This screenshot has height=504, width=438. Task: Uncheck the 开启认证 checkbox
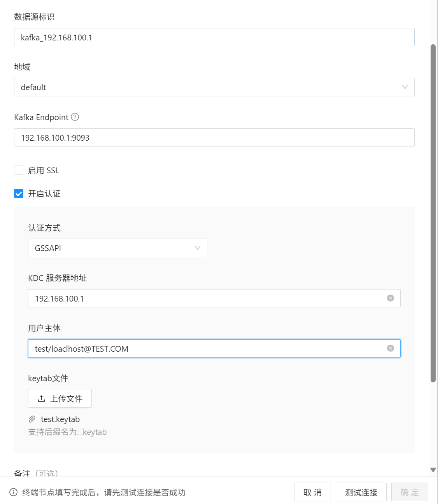19,194
